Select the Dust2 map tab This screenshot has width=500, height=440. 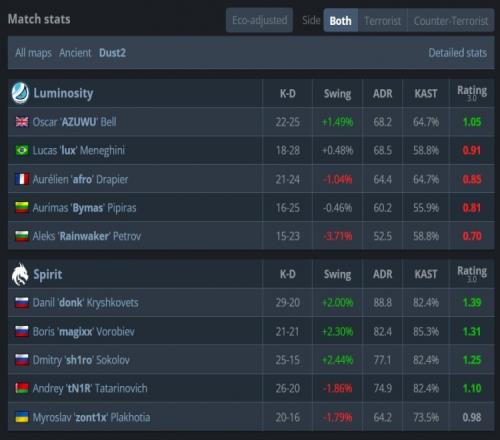pyautogui.click(x=112, y=53)
